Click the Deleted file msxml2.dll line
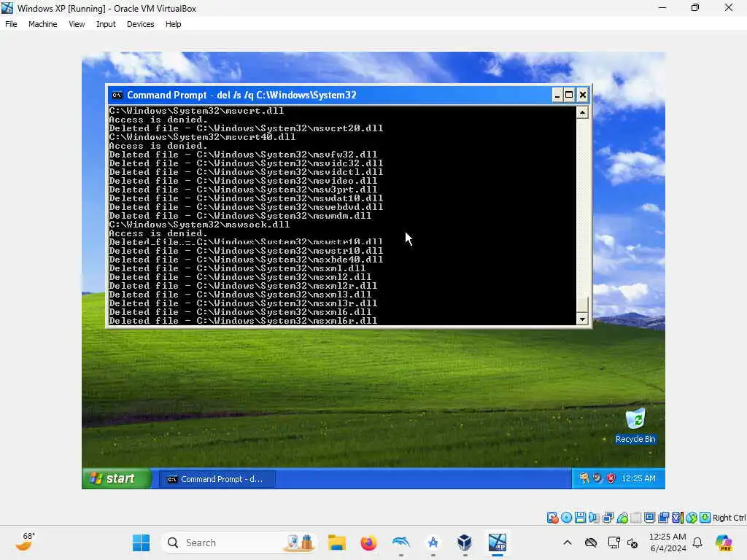The width and height of the screenshot is (747, 560). point(240,276)
